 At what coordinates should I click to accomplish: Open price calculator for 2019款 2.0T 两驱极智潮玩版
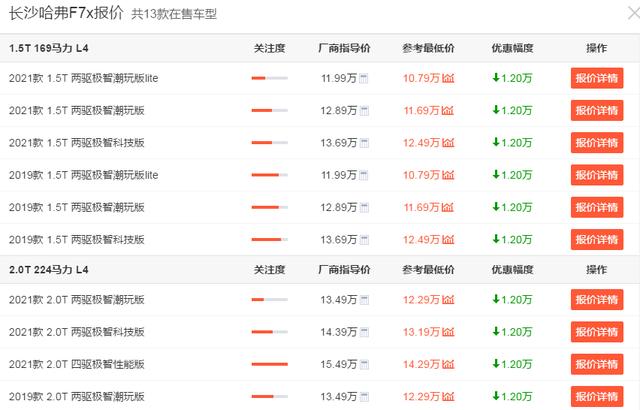click(364, 397)
